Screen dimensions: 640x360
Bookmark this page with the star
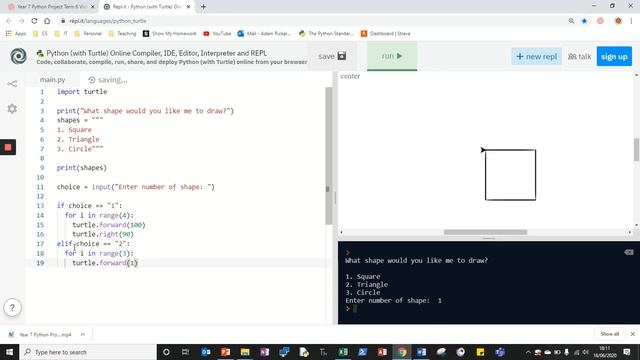(584, 21)
